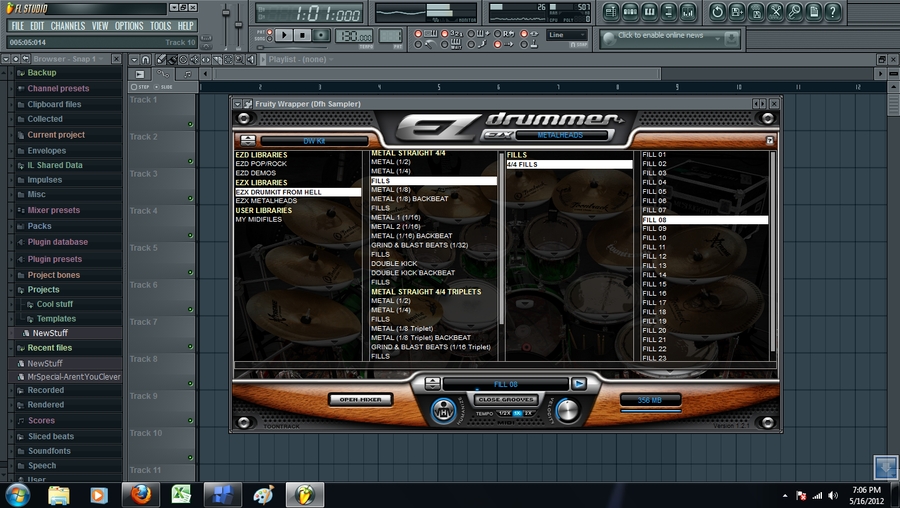Set groove tempo to 2X
Screen dimensions: 900x508
(x=529, y=413)
